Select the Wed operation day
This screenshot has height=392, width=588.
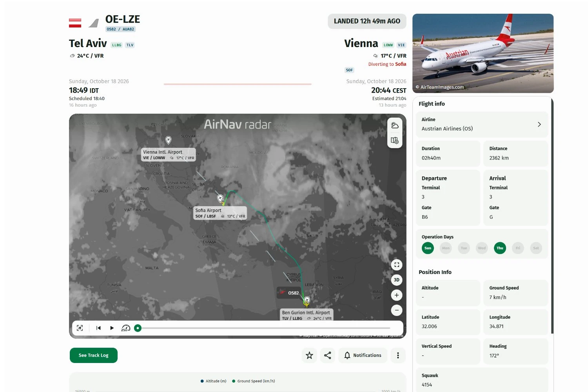coord(482,248)
